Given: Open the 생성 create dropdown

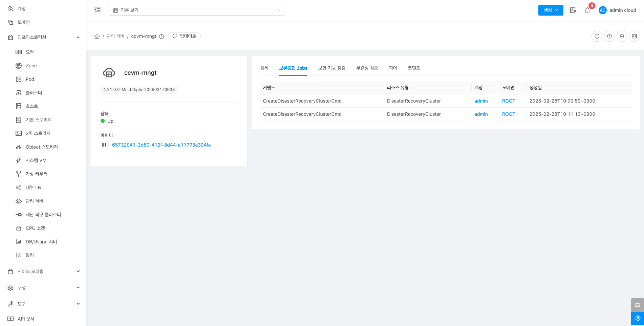Looking at the screenshot, I should [x=551, y=10].
